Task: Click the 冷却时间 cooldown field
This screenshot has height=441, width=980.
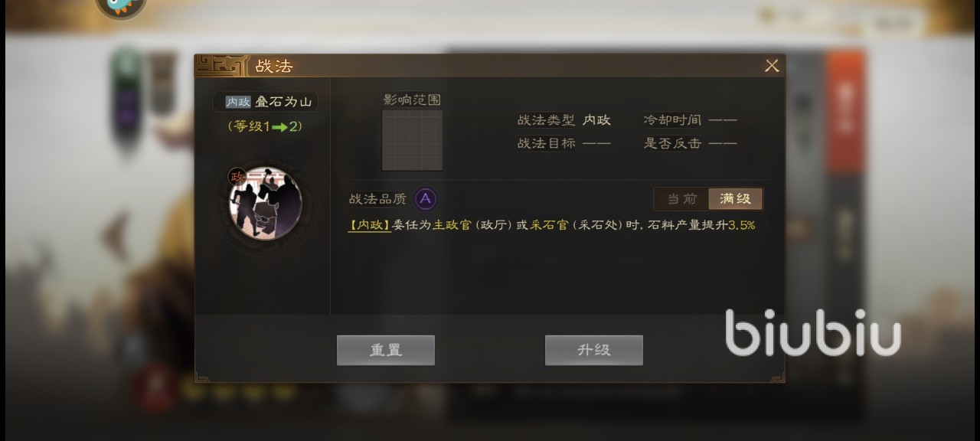Action: click(690, 120)
